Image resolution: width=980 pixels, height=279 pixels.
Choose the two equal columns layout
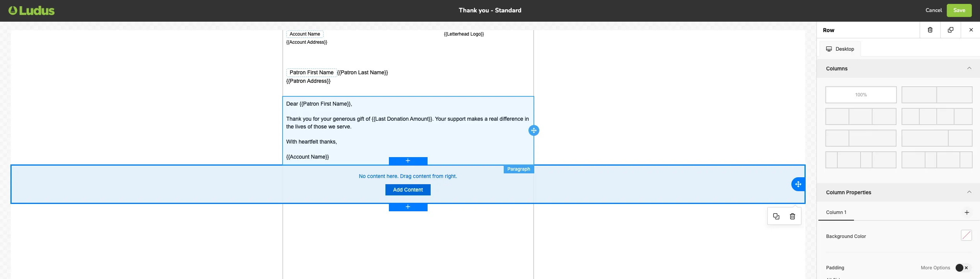[937, 95]
